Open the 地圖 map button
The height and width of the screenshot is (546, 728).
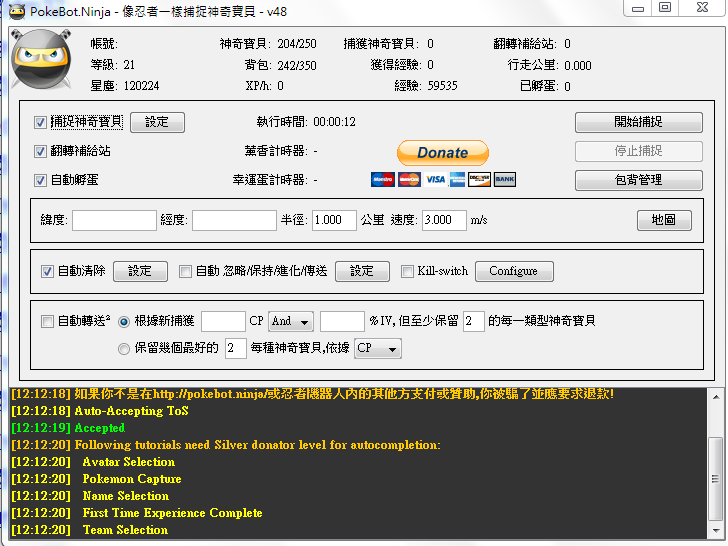[664, 220]
